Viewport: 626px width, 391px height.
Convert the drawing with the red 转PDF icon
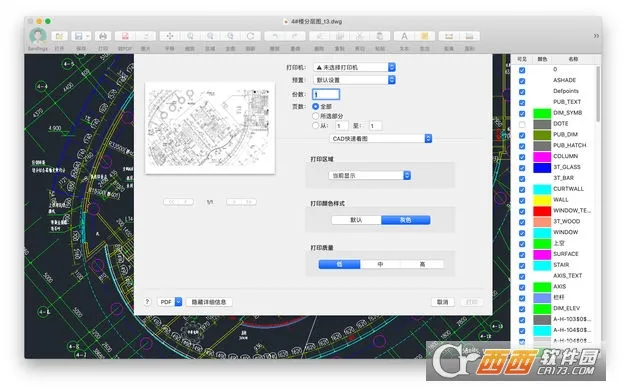[x=125, y=36]
